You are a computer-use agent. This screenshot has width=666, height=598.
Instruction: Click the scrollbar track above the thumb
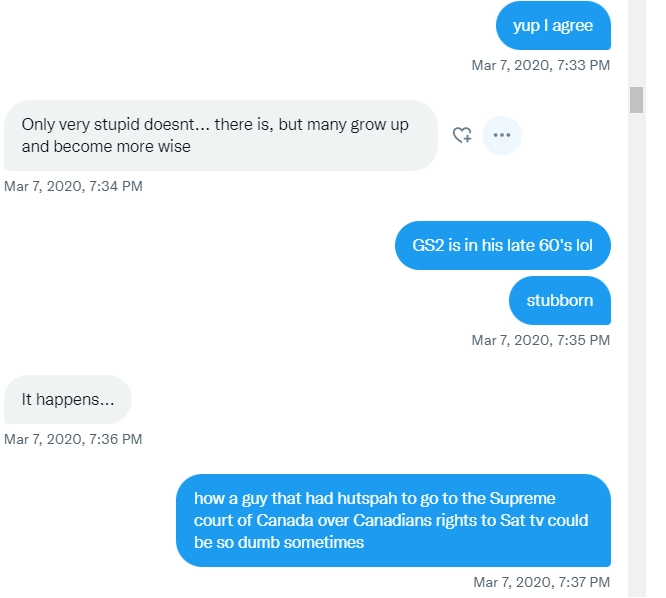click(x=636, y=42)
